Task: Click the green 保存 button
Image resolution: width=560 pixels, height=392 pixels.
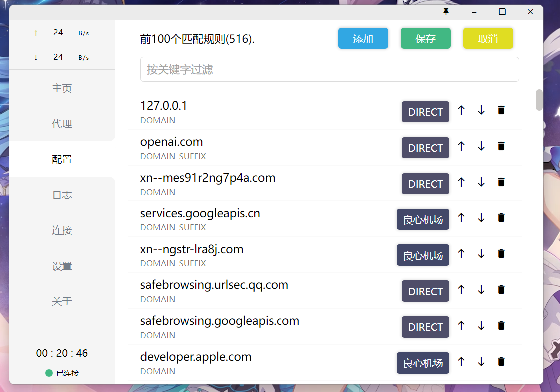Action: pos(425,38)
